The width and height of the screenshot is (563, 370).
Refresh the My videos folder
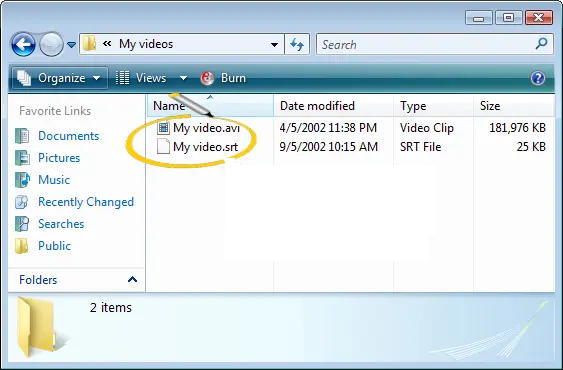point(297,45)
